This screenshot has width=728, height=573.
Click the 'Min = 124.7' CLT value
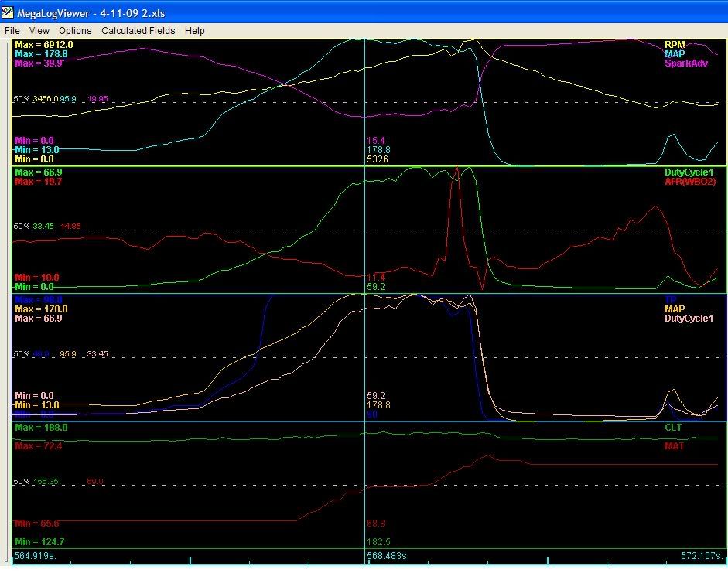pos(39,541)
